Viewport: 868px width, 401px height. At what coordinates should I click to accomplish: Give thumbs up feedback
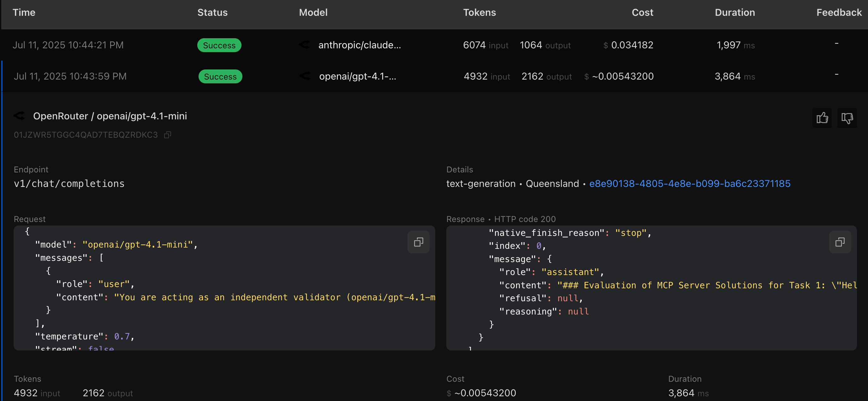pyautogui.click(x=822, y=118)
